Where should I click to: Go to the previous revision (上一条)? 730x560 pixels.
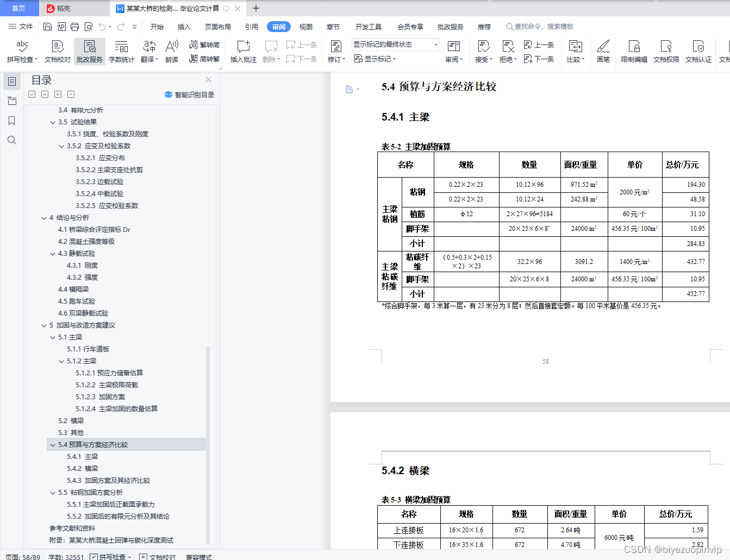(539, 45)
